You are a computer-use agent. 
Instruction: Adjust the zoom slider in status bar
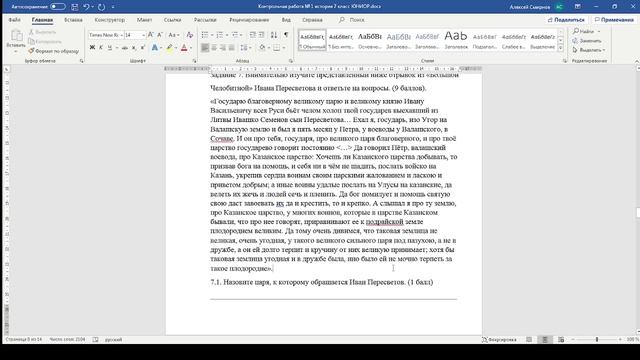(x=597, y=340)
